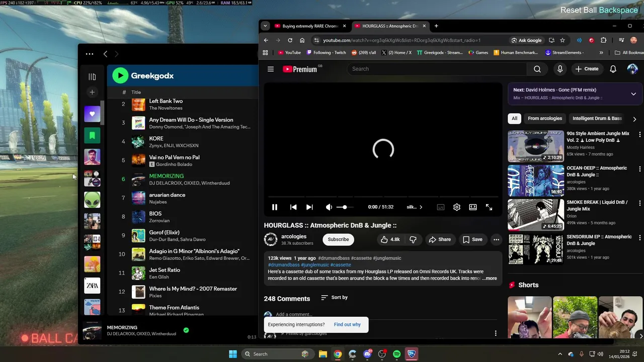This screenshot has width=644, height=362.
Task: Click the YouTube search magnifier button
Action: pos(537,69)
